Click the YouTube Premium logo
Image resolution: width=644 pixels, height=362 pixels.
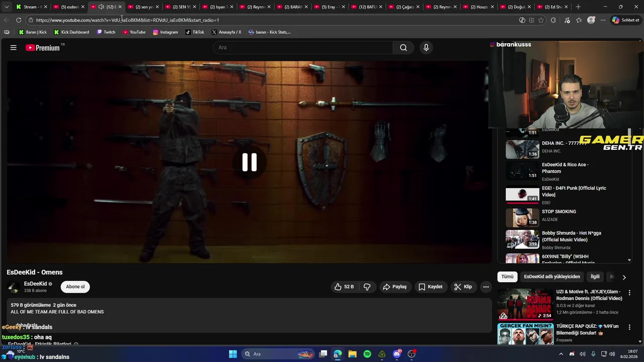43,48
